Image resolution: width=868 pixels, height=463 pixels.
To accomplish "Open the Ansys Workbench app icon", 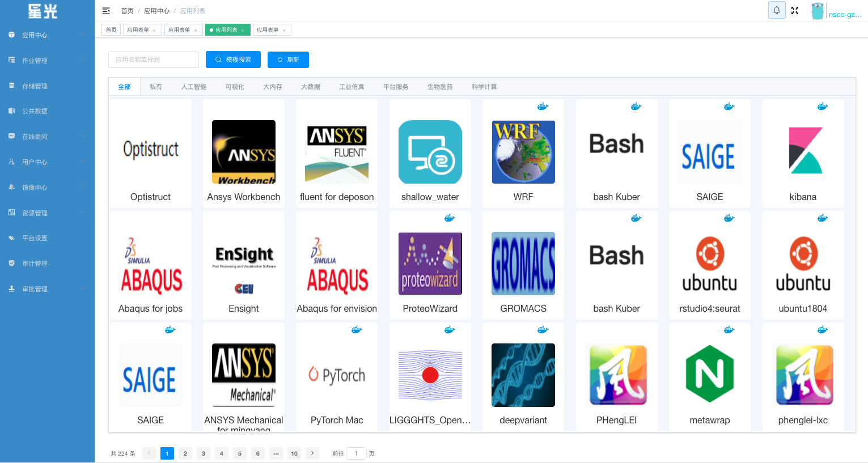I will click(x=244, y=152).
